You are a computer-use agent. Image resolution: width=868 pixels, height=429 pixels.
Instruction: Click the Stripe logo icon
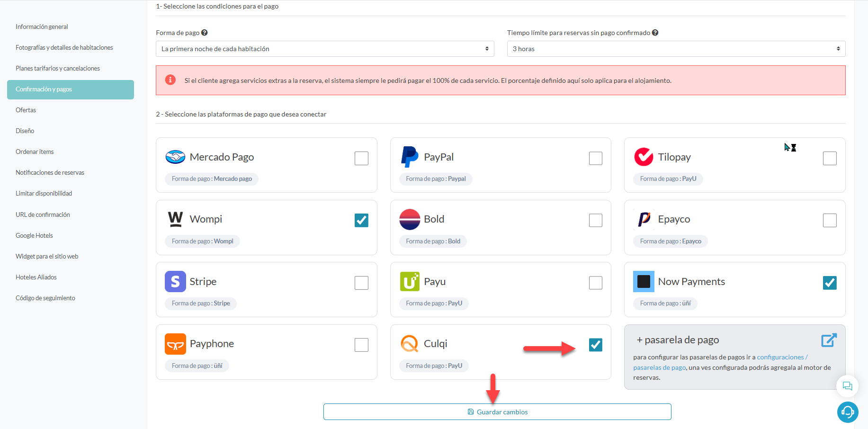(x=175, y=282)
